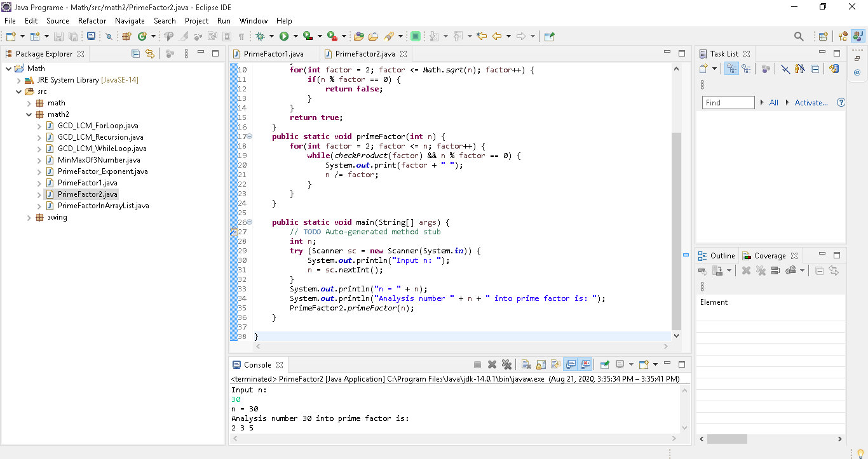Run the program with the green Run button
This screenshot has width=868, height=459.
click(x=284, y=36)
